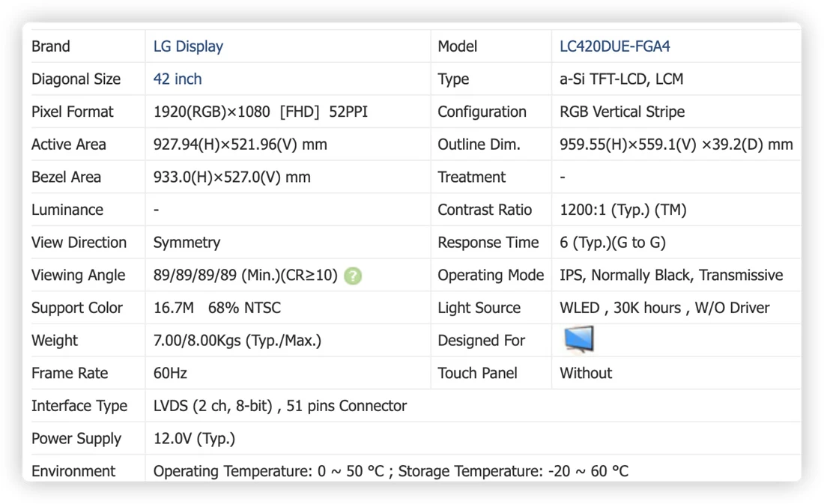Select the 12.0V (Typ.) power supply value

click(x=195, y=438)
